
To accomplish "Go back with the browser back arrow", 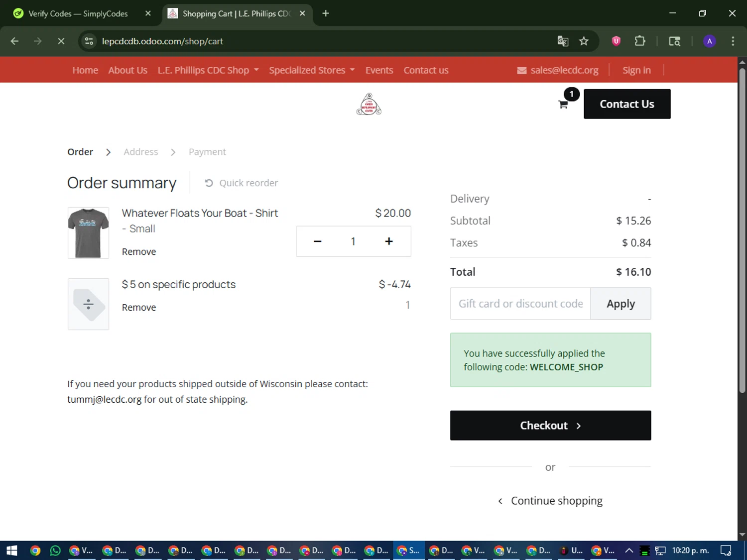I will tap(14, 41).
